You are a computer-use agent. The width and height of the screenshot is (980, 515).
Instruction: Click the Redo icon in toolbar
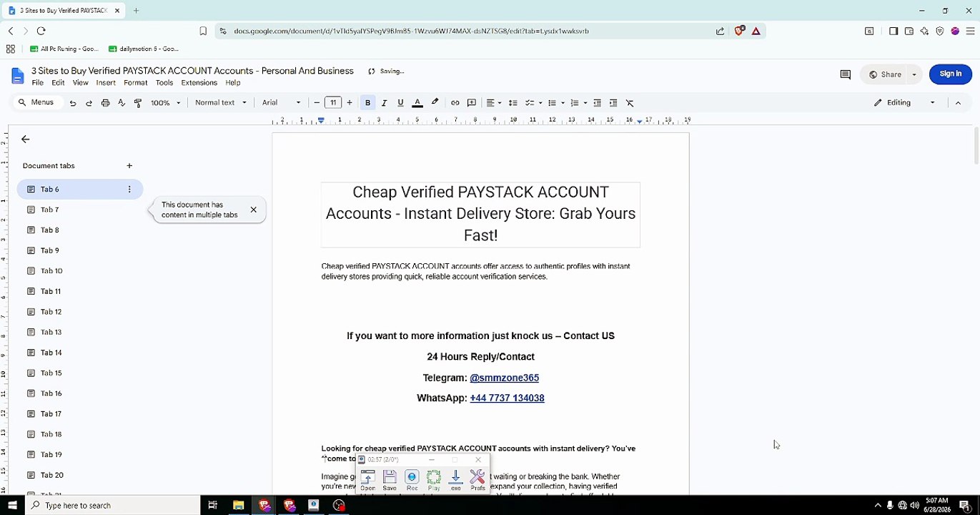coord(89,103)
